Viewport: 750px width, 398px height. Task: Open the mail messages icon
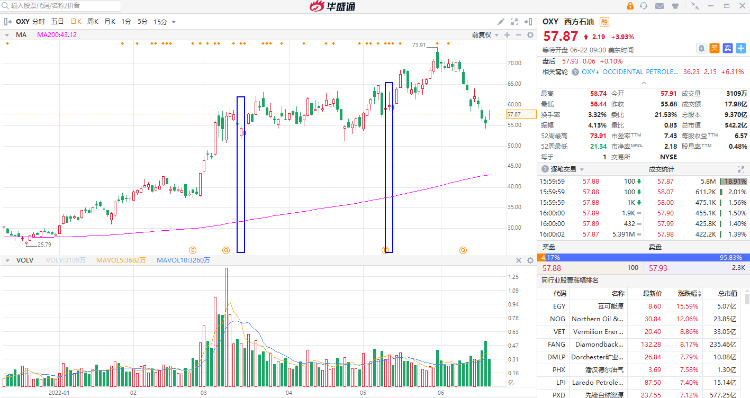coord(659,6)
